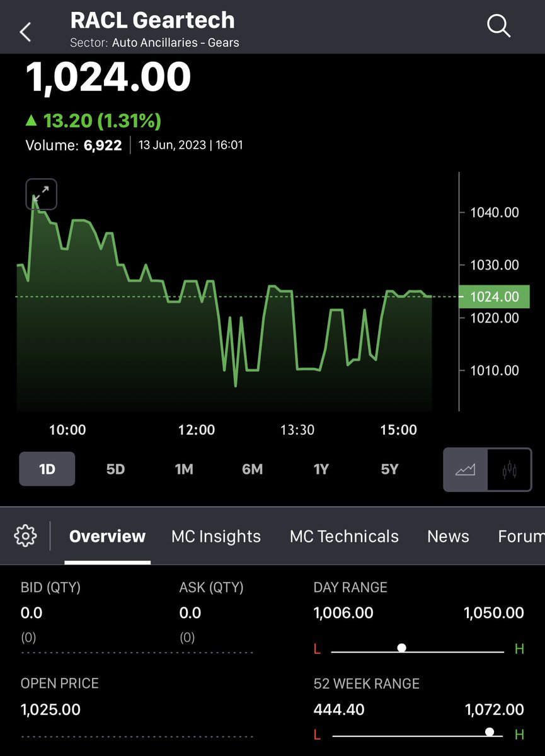Click the back arrow to previous screen
This screenshot has width=545, height=756.
coord(24,30)
